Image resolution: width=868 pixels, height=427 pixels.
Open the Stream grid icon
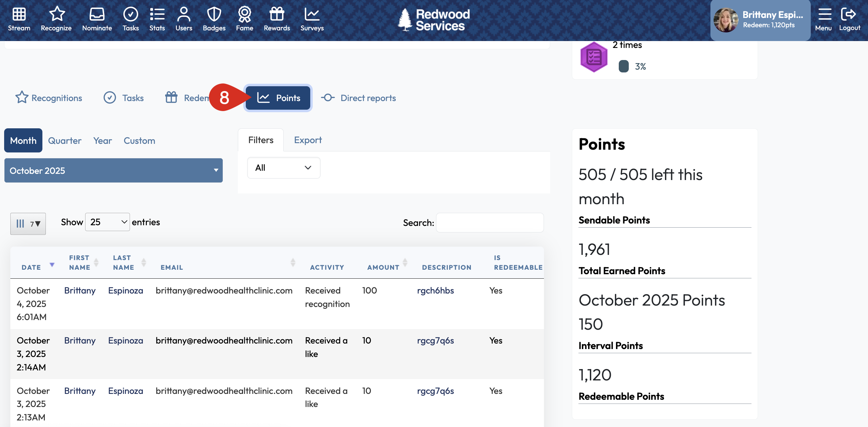click(x=19, y=14)
